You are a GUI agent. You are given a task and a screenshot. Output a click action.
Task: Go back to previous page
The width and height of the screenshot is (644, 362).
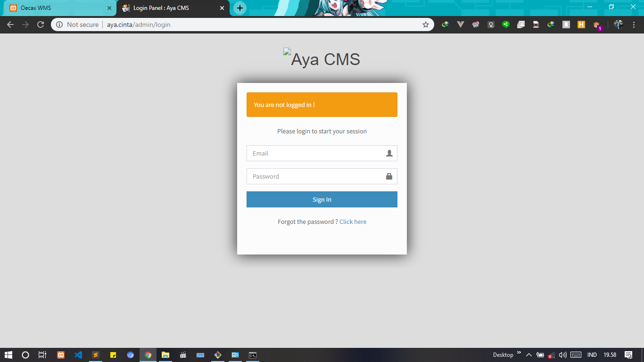[10, 25]
